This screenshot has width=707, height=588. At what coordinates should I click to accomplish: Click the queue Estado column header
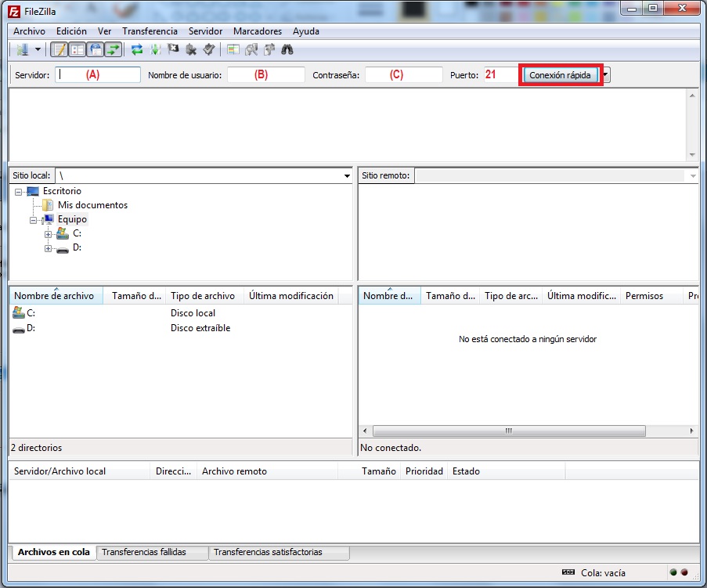point(506,471)
